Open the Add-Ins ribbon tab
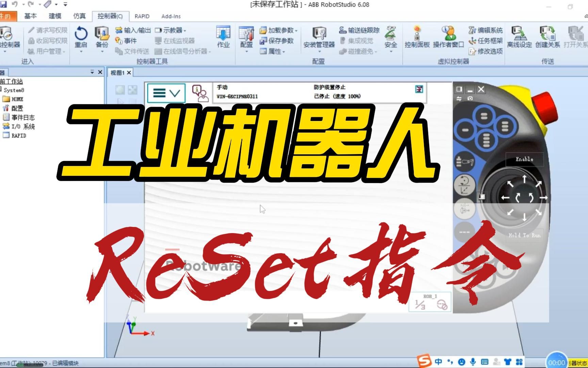Screen dimensions: 588x368 (x=171, y=16)
